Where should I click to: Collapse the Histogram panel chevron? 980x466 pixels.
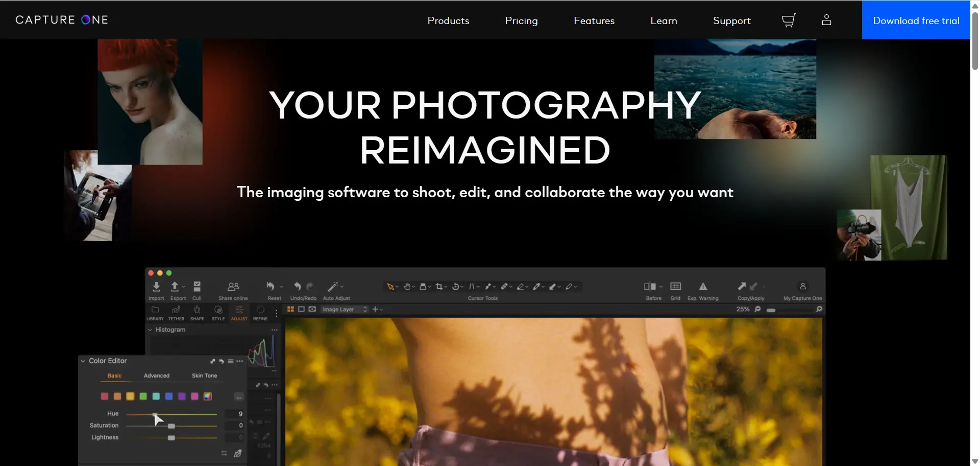[151, 330]
